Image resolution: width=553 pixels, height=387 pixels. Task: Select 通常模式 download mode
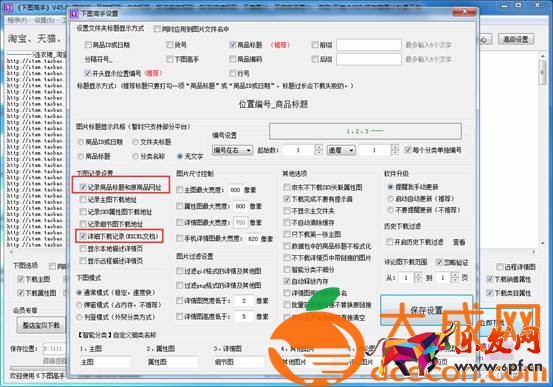(80, 292)
